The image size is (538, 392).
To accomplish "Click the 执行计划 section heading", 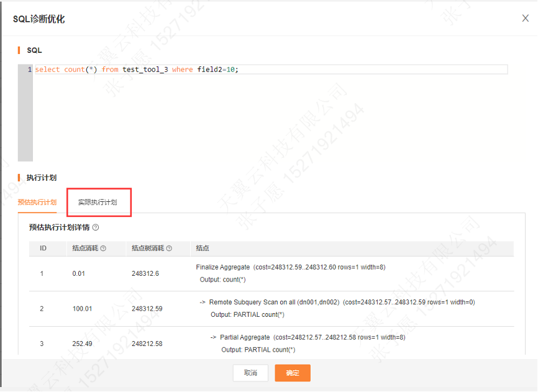I will (x=42, y=178).
